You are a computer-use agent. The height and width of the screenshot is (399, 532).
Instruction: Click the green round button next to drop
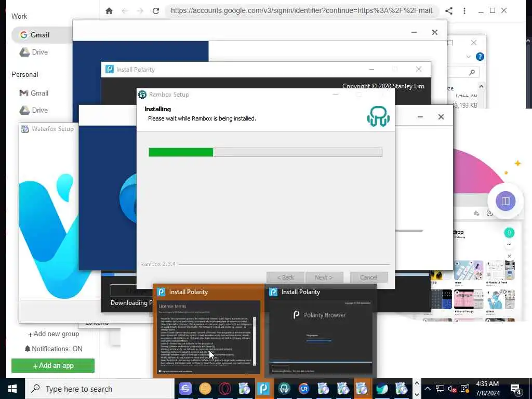click(509, 233)
